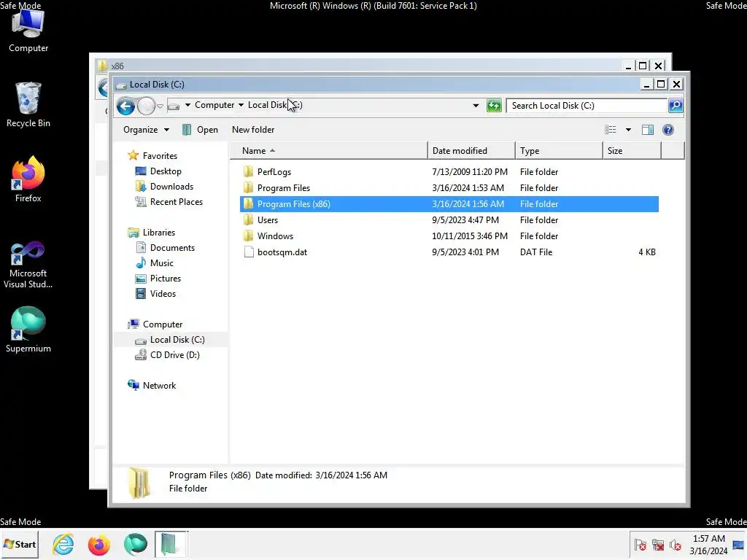This screenshot has width=747, height=560.
Task: Click the Windows Explorer taskbar button
Action: 171,544
